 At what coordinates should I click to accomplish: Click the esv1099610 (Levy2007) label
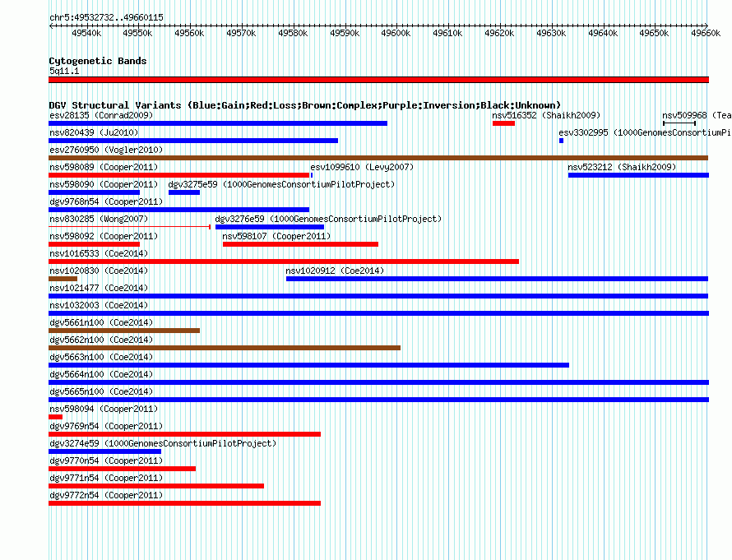coord(362,167)
